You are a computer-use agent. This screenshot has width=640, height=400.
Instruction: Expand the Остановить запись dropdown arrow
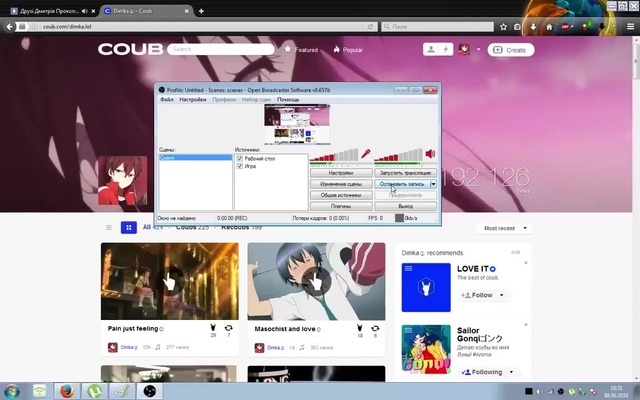click(x=433, y=184)
